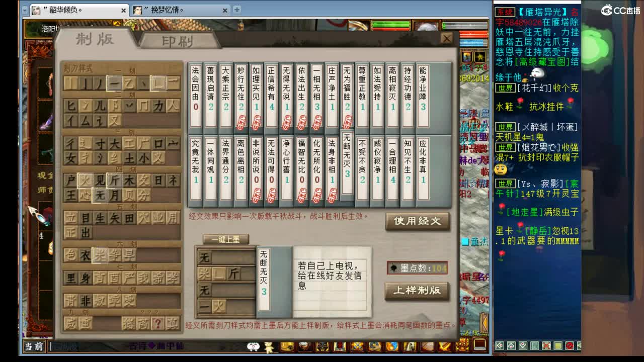Select the 儿 carving stroke tile

click(100, 106)
